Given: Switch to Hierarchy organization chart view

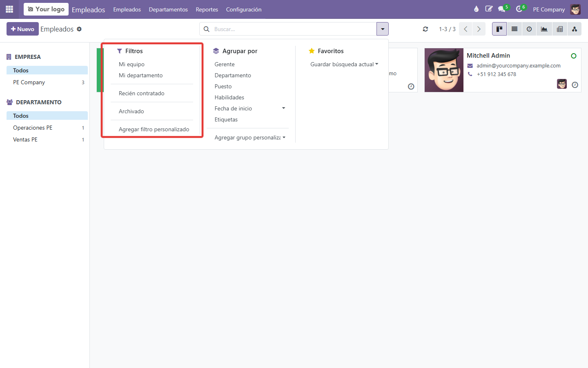Looking at the screenshot, I should coord(575,29).
